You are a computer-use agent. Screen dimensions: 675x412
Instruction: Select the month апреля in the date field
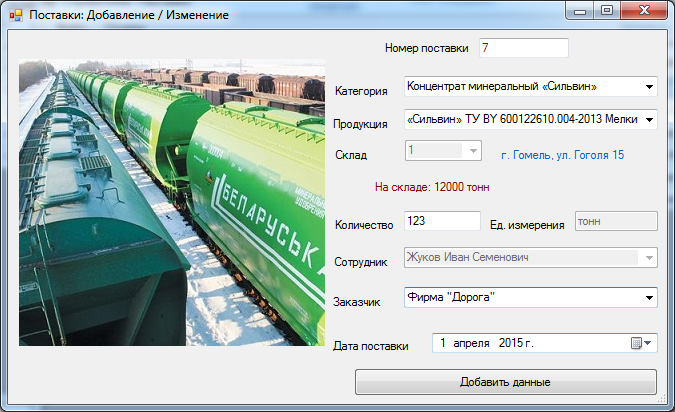(471, 344)
